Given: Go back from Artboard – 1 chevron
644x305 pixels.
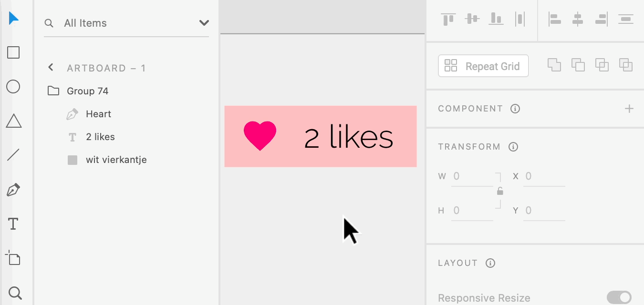Looking at the screenshot, I should [51, 68].
